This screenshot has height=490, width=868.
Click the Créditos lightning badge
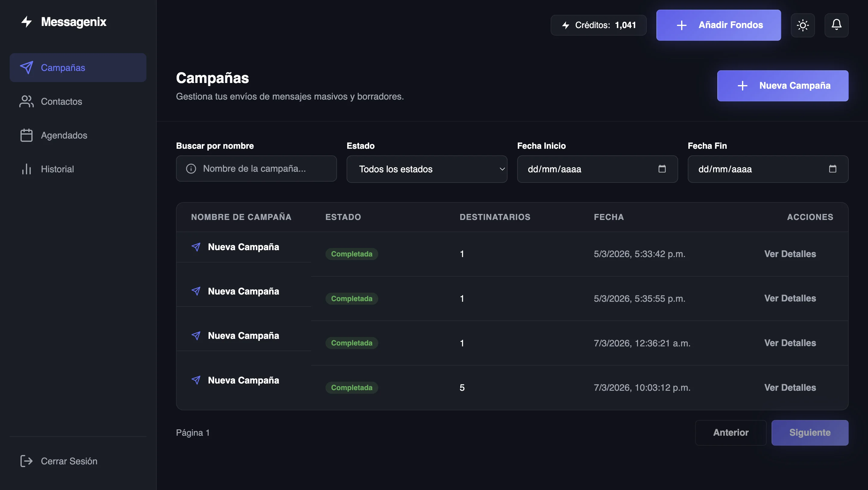click(x=598, y=25)
